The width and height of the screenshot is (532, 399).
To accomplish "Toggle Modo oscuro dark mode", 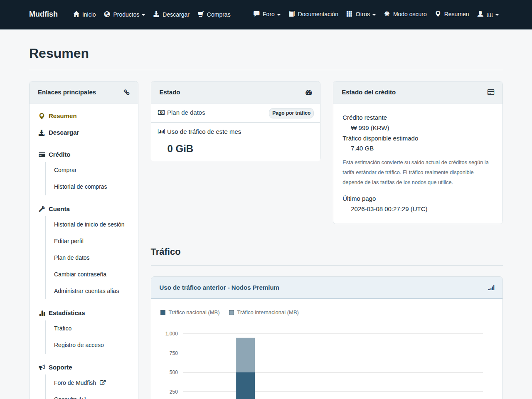I will (x=405, y=14).
